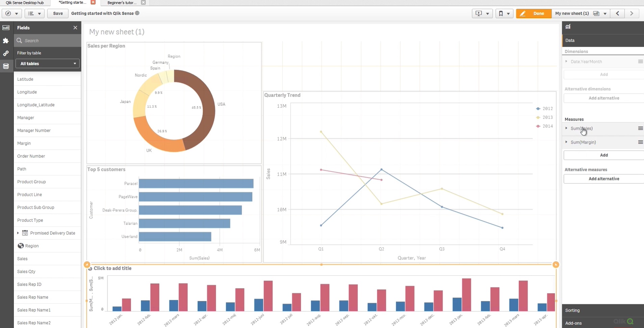Go to the next sheet
This screenshot has width=644, height=328.
click(632, 14)
